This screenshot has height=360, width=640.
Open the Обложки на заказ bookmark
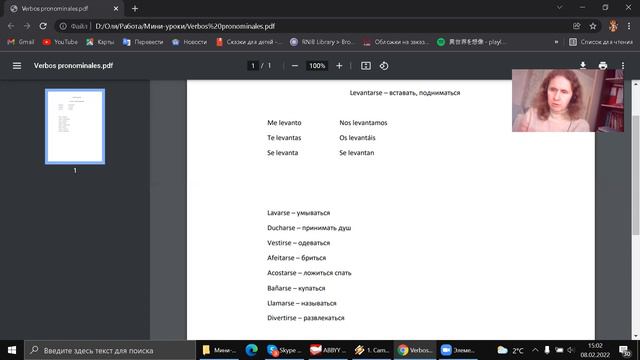[x=396, y=42]
